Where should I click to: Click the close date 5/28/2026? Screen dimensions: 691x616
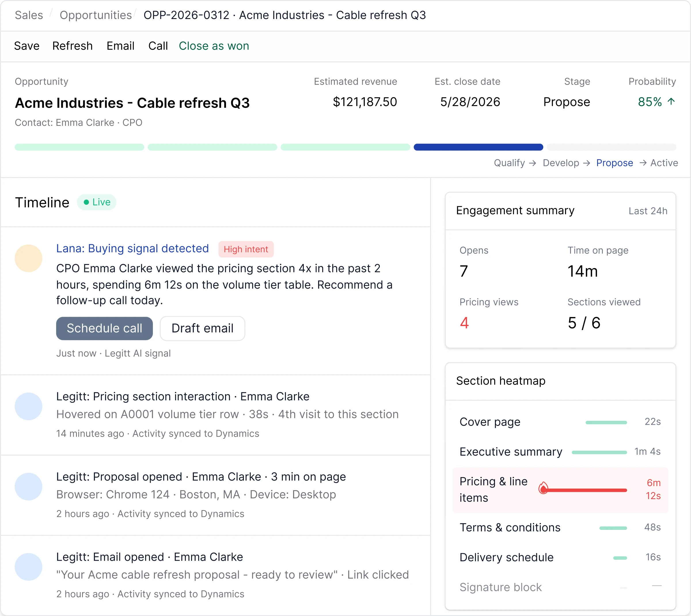tap(470, 102)
